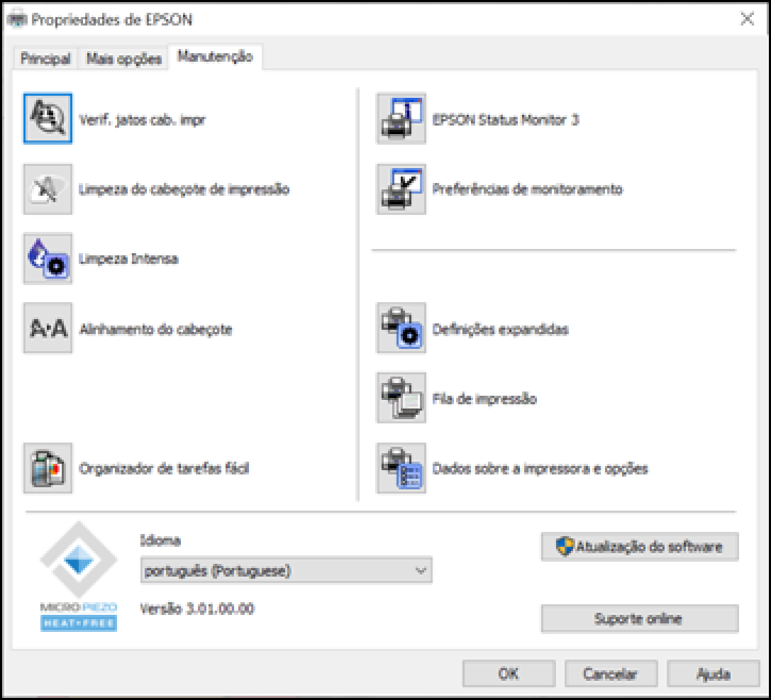Click the 'Fila de impressão' label
Viewport: 771px width, 700px height.
point(484,399)
